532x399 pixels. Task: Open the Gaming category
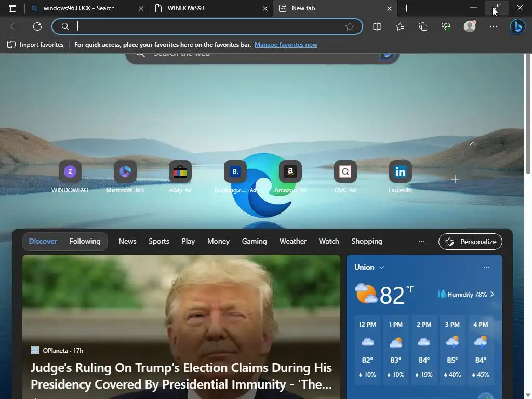(x=254, y=241)
